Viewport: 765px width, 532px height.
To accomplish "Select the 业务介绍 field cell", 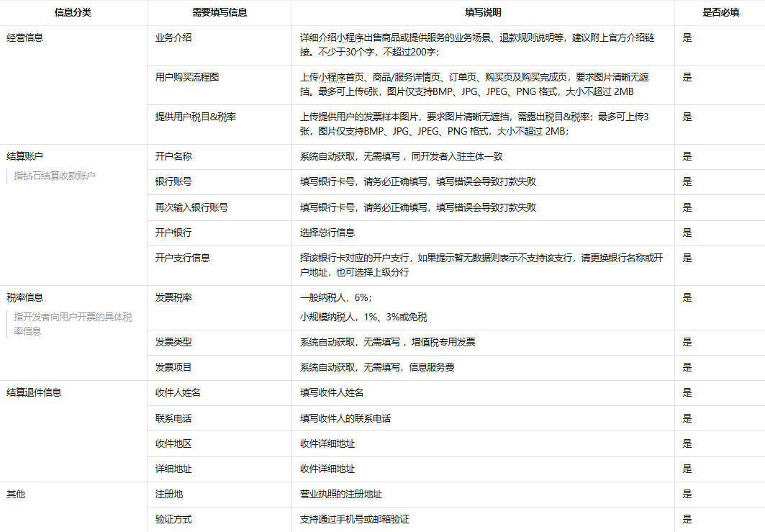I will click(173, 37).
